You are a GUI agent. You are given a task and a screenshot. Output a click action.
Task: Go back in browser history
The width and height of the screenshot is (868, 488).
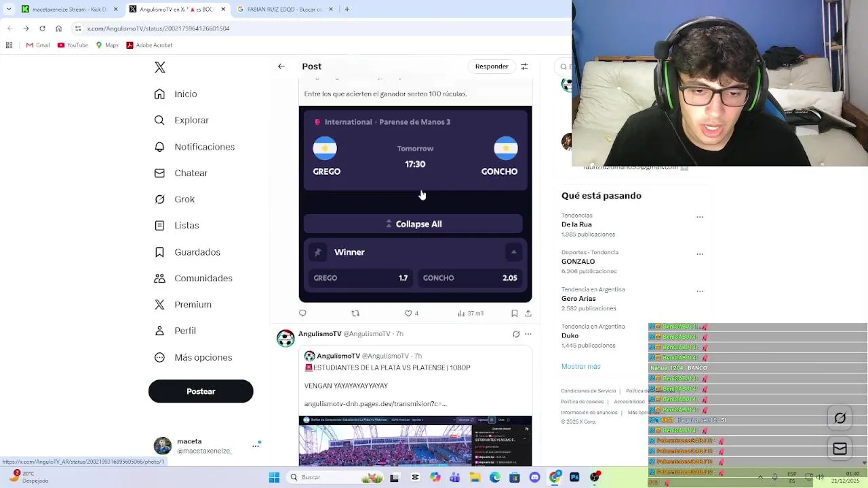[9, 28]
